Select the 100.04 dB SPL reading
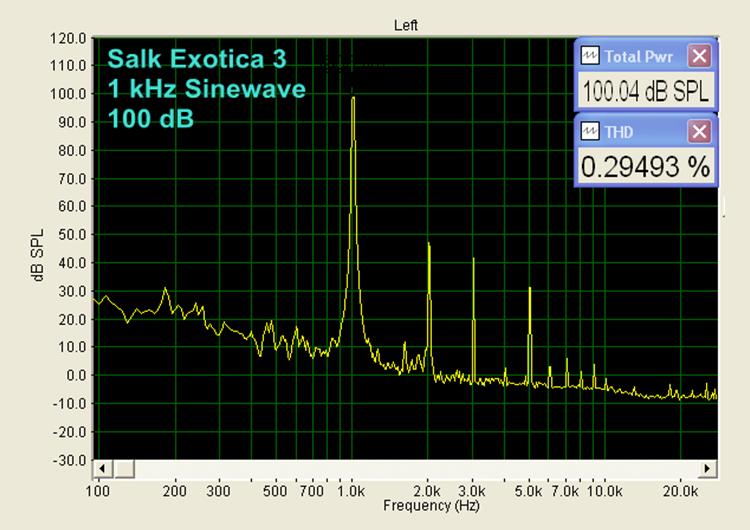This screenshot has width=750, height=530. (645, 92)
